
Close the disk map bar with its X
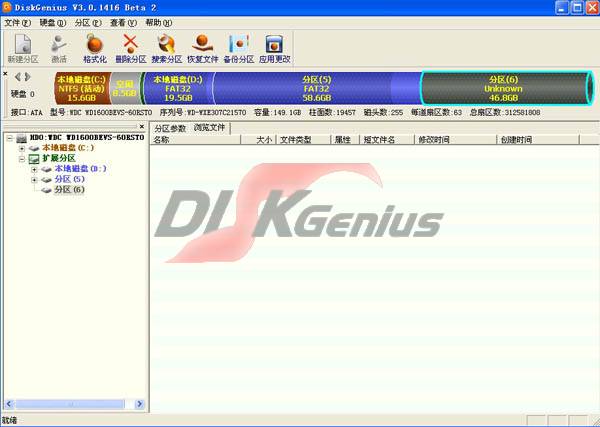pos(5,73)
